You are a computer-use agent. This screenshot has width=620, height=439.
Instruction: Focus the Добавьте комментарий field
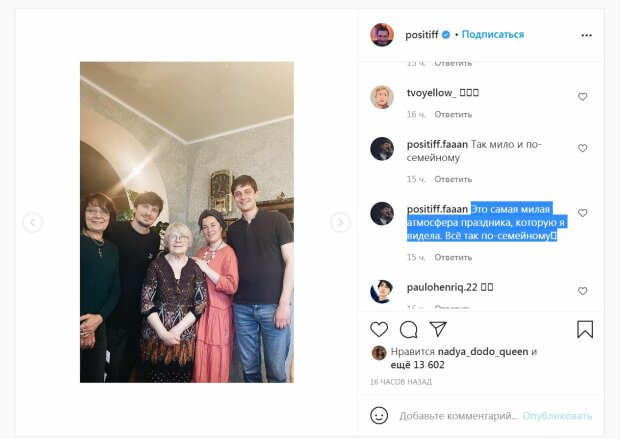(458, 416)
